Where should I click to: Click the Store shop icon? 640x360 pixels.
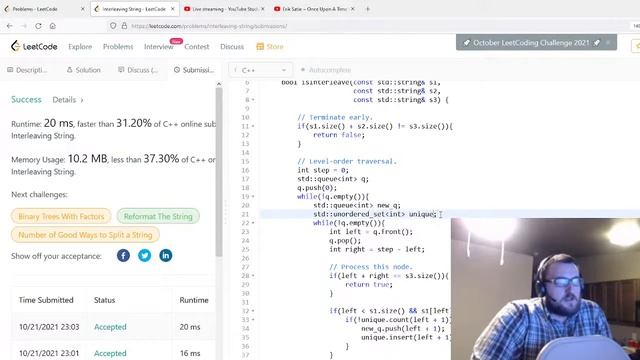click(x=260, y=47)
